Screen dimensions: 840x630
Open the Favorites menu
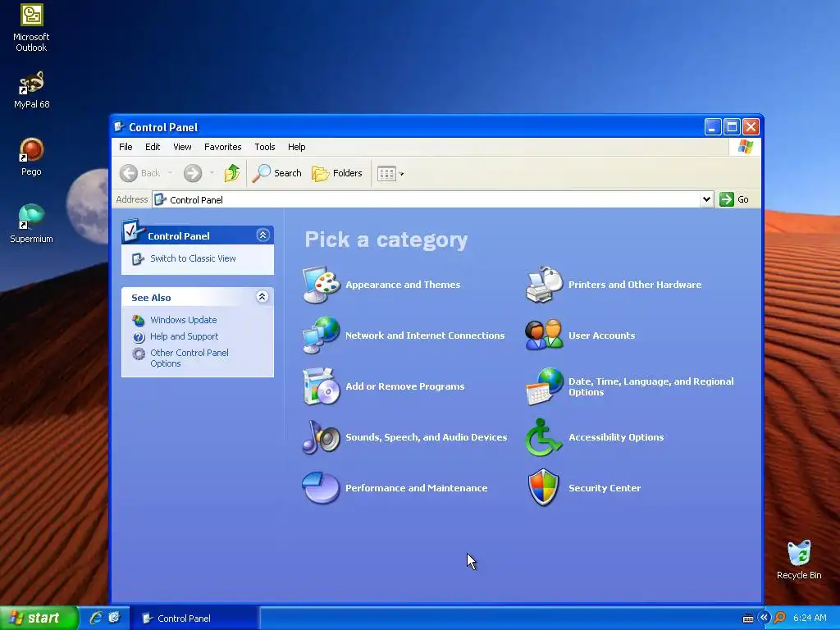coord(223,147)
